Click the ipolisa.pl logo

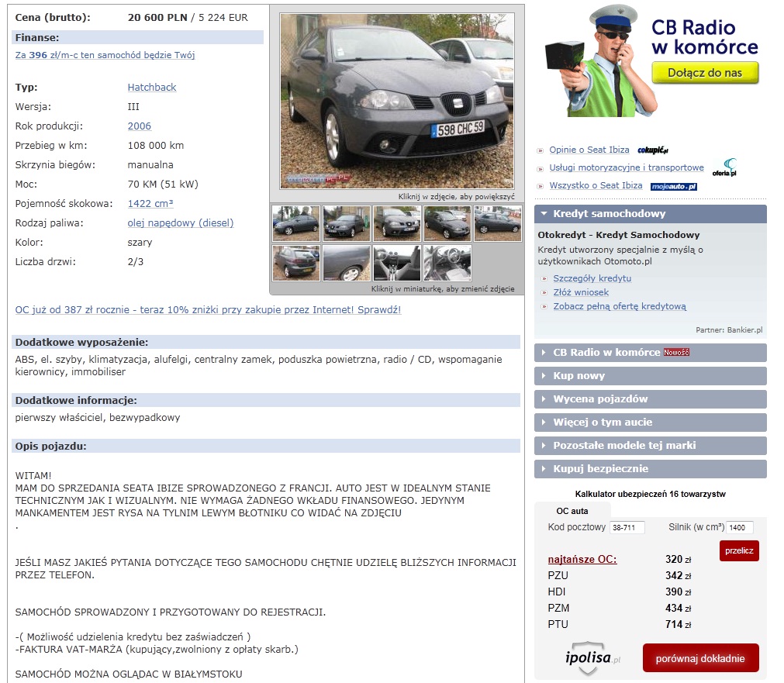coord(592,657)
